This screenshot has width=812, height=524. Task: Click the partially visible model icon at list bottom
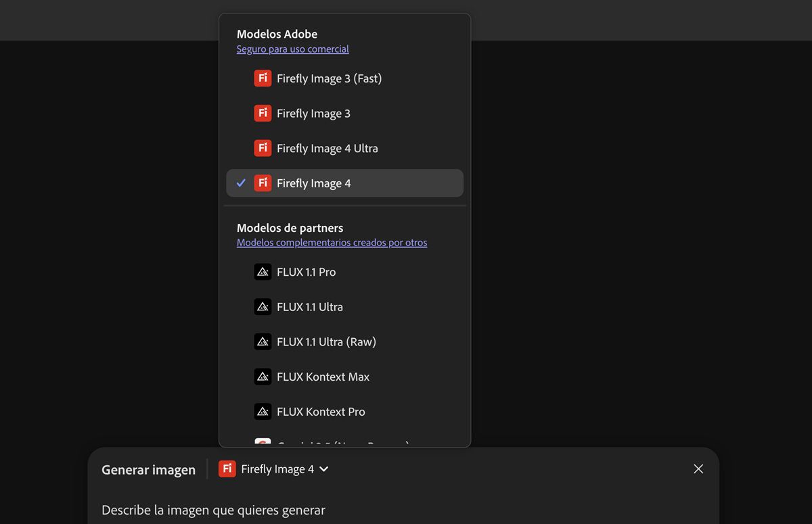(263, 443)
